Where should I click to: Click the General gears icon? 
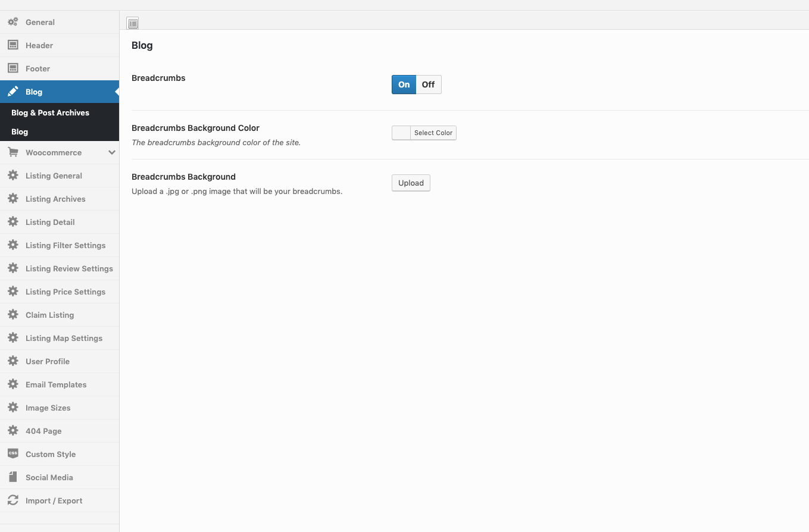(x=13, y=22)
